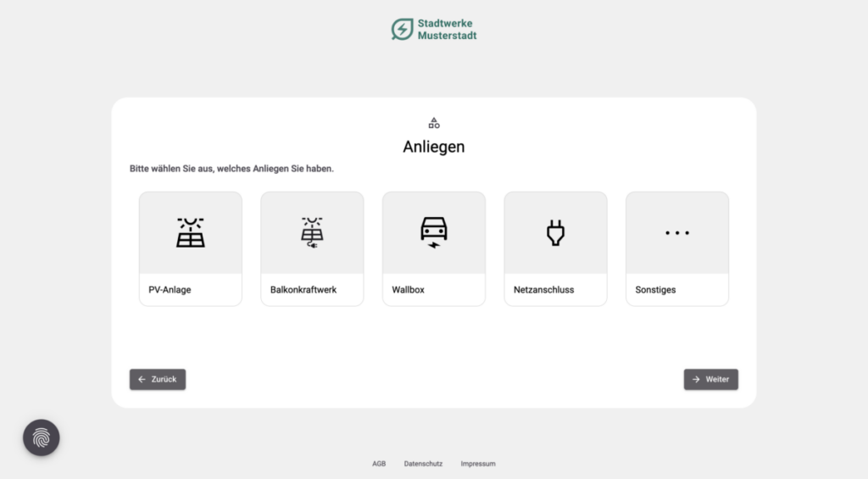Open the Datenschutz footer link
Viewport: 868px width, 479px height.
[x=421, y=464]
